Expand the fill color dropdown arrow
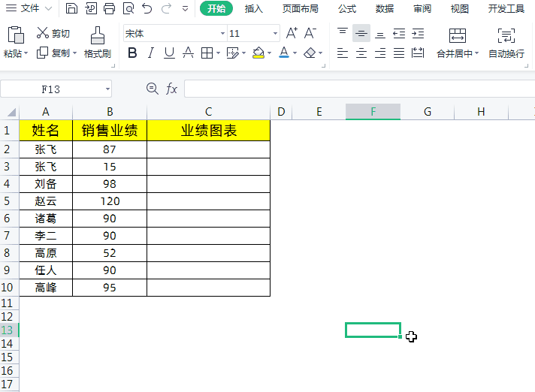Screen dimensions: 535x392 pyautogui.click(x=269, y=53)
